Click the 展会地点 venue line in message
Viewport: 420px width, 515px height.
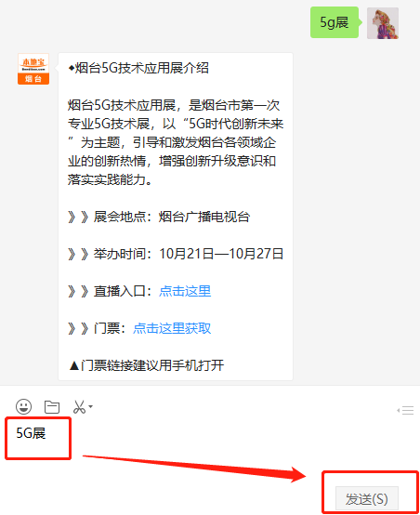tap(159, 217)
